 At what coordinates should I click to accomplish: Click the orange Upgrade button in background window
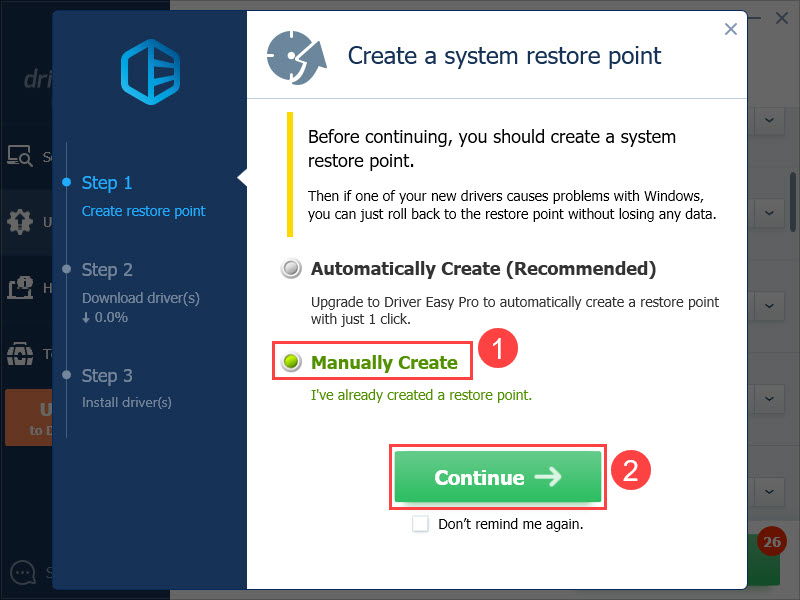click(29, 418)
